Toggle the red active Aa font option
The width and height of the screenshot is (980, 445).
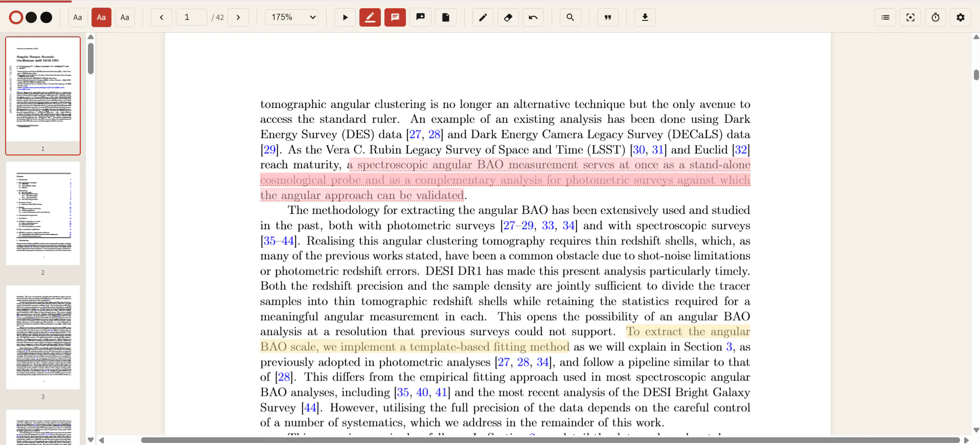[101, 17]
